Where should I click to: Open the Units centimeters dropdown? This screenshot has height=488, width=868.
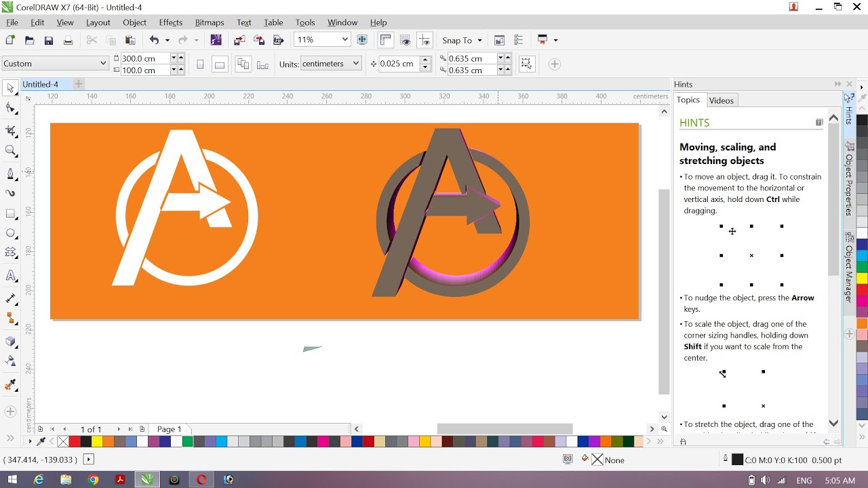pyautogui.click(x=356, y=64)
